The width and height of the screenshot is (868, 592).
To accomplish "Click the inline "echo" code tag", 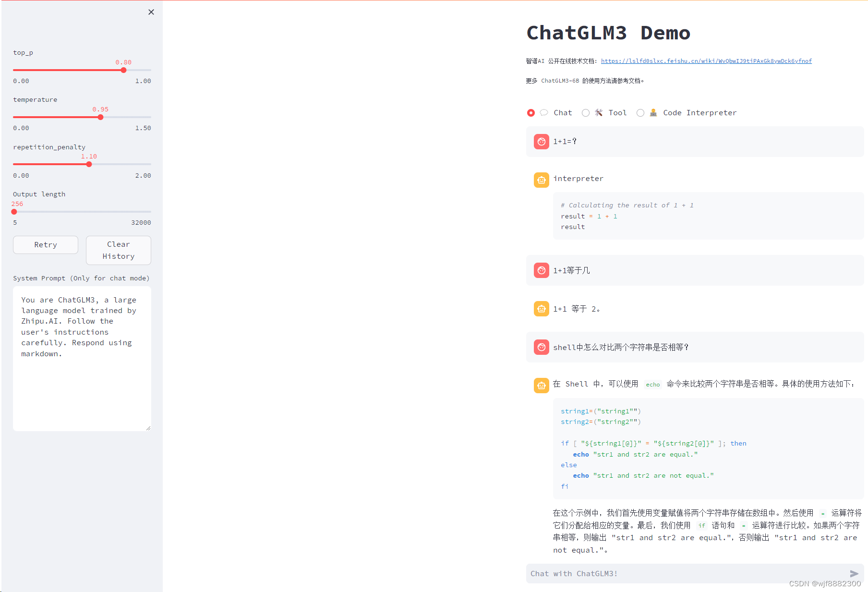I will [652, 385].
